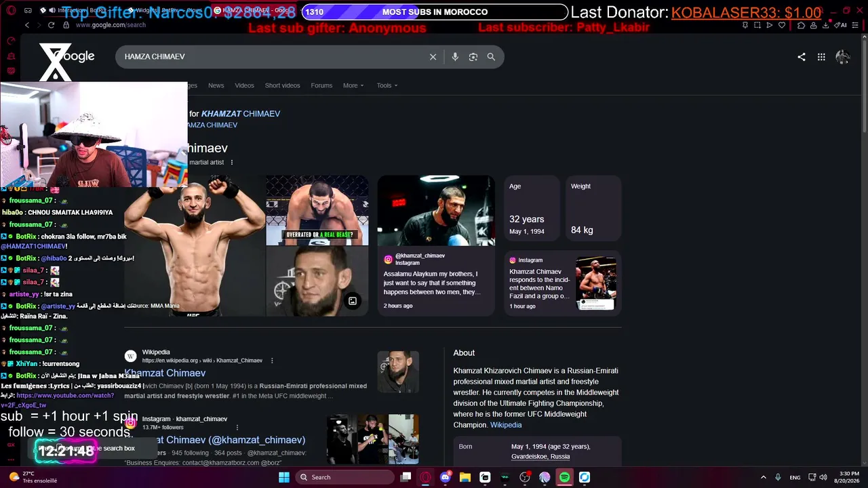Open Instagram result three-dot options

point(237,428)
